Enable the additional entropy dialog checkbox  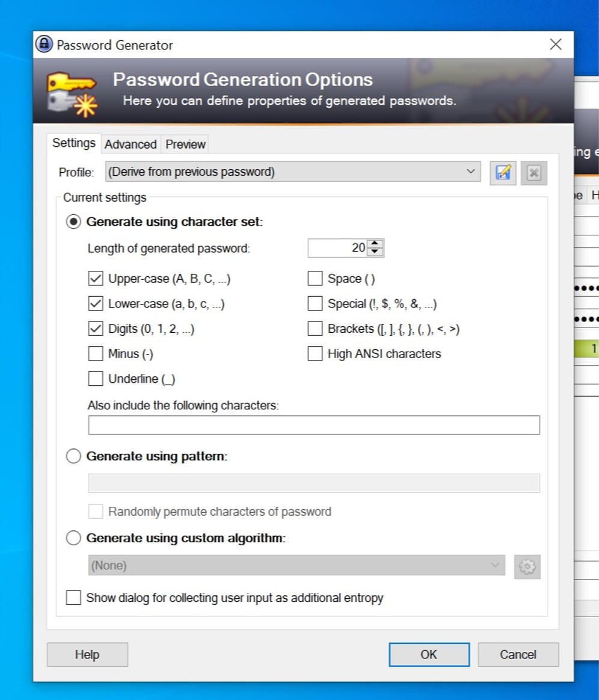(x=73, y=598)
